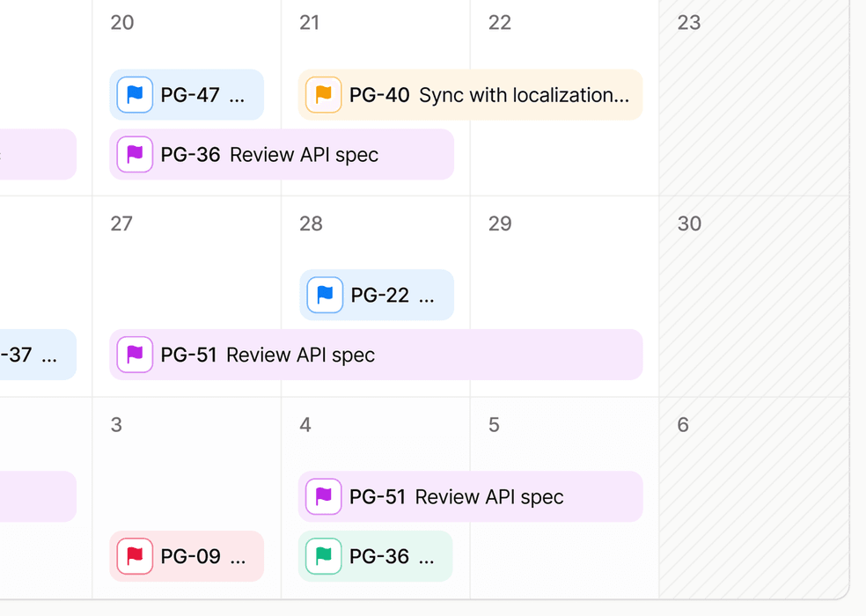Open the 'Sync with localization...' event title
866x616 pixels.
click(524, 95)
